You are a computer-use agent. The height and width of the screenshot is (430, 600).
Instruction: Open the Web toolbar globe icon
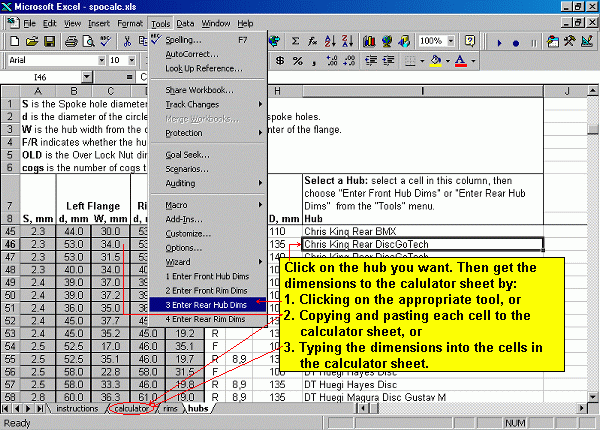pos(274,41)
